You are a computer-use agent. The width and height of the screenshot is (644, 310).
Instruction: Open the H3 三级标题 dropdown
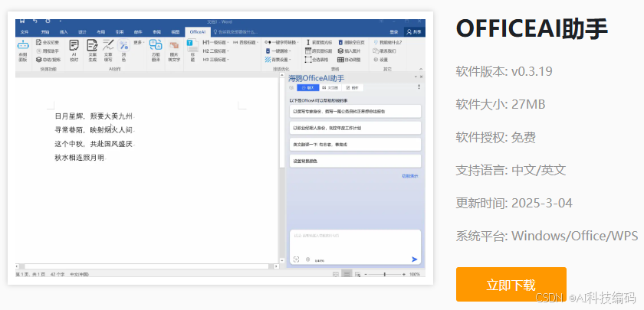click(x=215, y=60)
